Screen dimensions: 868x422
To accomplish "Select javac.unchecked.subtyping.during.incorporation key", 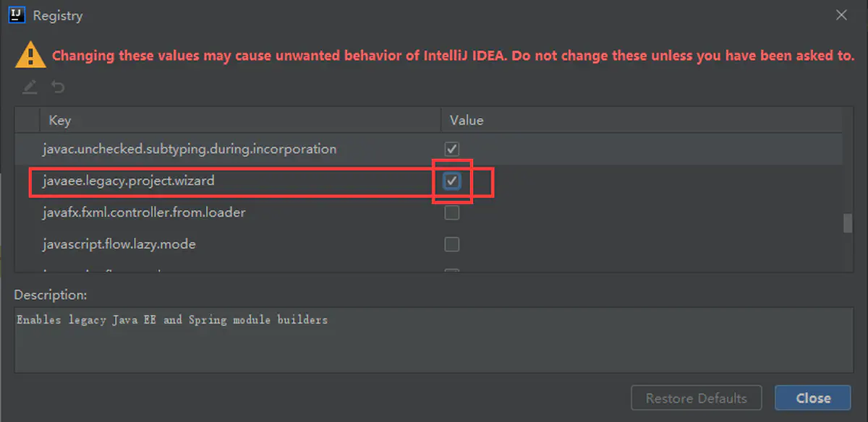I will coord(190,149).
